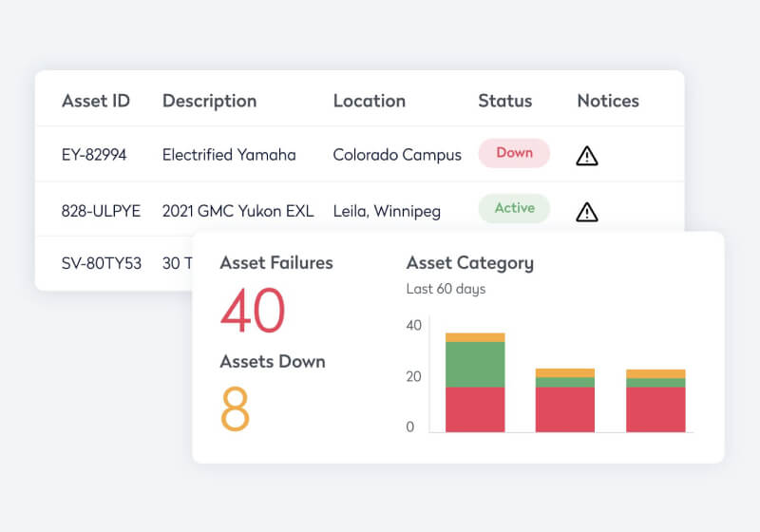
Task: Click the Colorado Campus location
Action: [397, 155]
